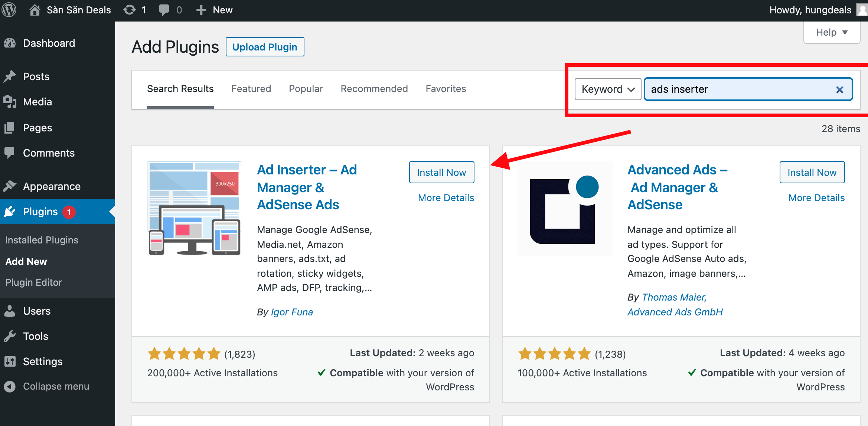Click the Pages document icon
This screenshot has width=868, height=426.
[x=10, y=128]
